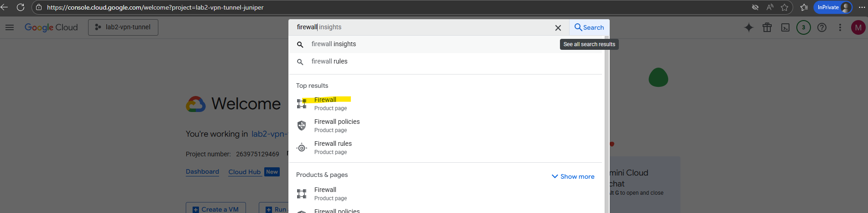Screen dimensions: 868x213
Task: Open the three-dot settings menu
Action: [x=840, y=27]
